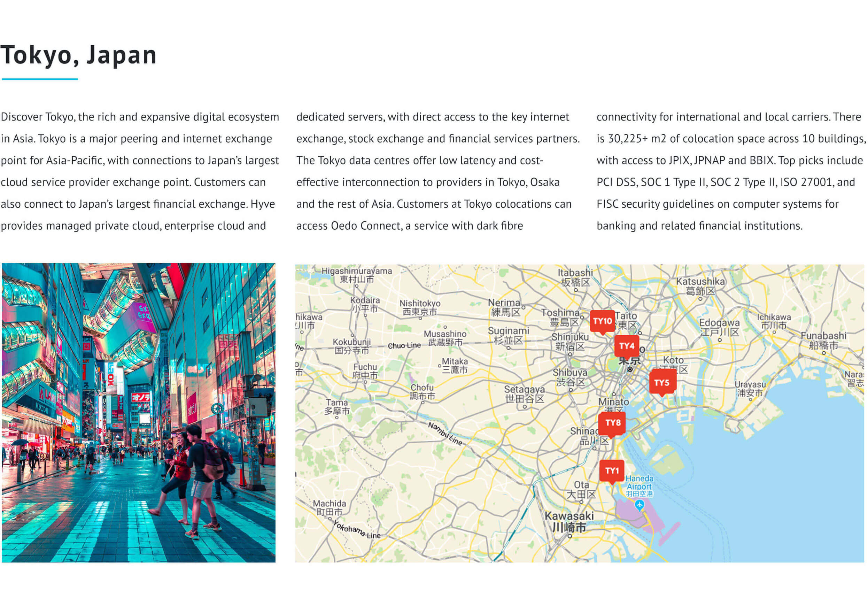Click the paragraph starting 'Discover Tokyo'
868x612 pixels.
(x=140, y=171)
